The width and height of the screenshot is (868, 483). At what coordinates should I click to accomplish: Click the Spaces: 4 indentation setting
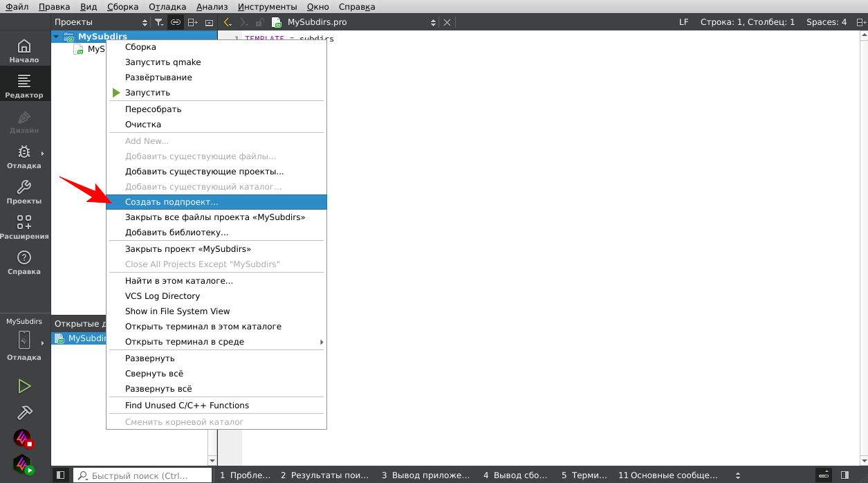(826, 22)
